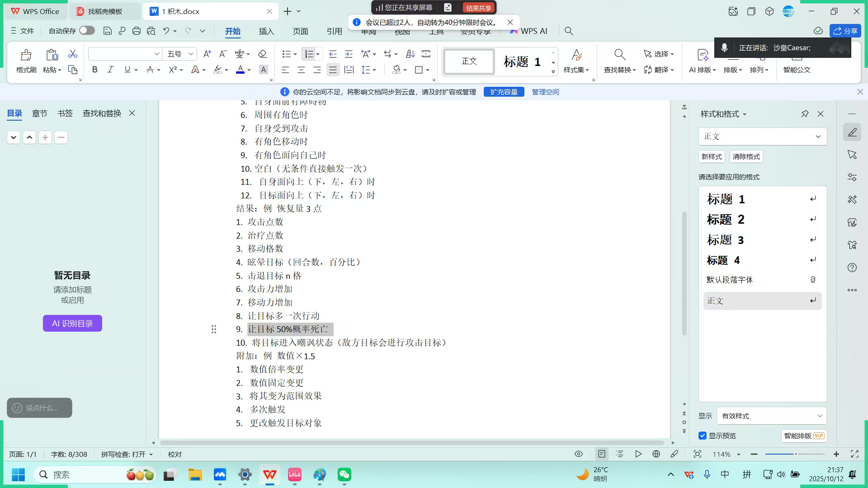Toggle Bold formatting
868x488 pixels.
pos(94,70)
